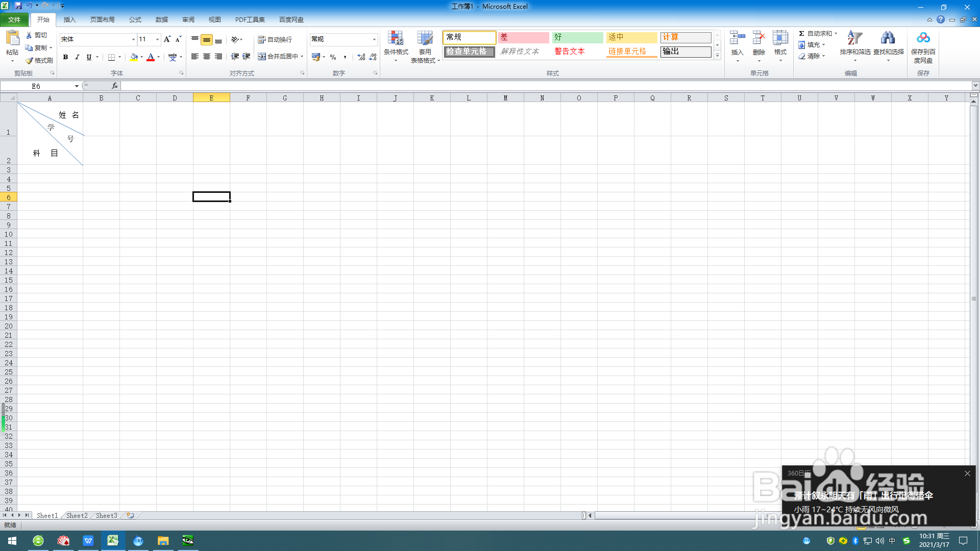Decrease font size with the smaller A icon
The image size is (980, 551).
178,39
